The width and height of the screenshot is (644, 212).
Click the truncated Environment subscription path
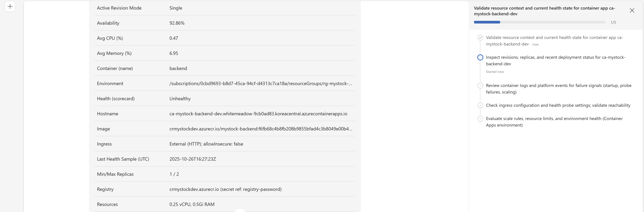pos(260,83)
